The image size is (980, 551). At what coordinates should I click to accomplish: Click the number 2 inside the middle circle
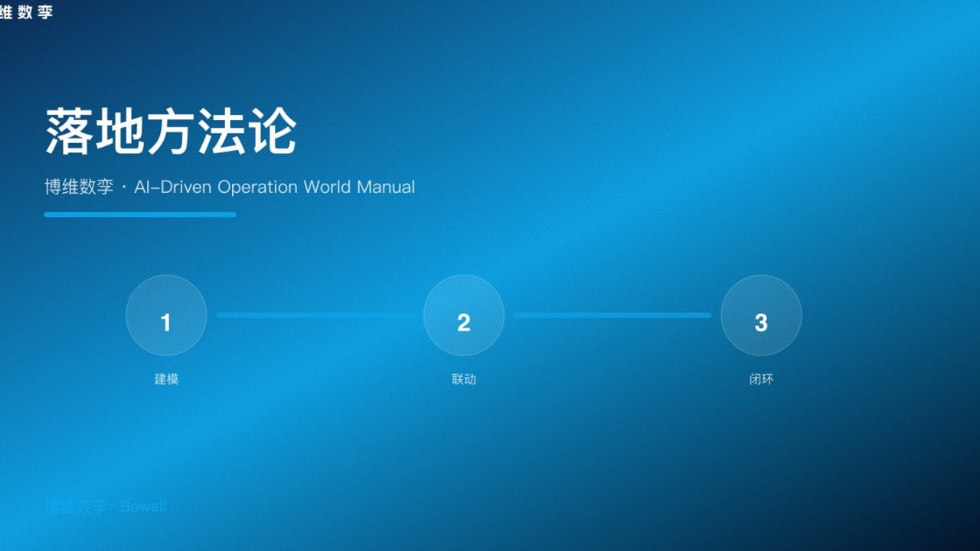tap(463, 323)
